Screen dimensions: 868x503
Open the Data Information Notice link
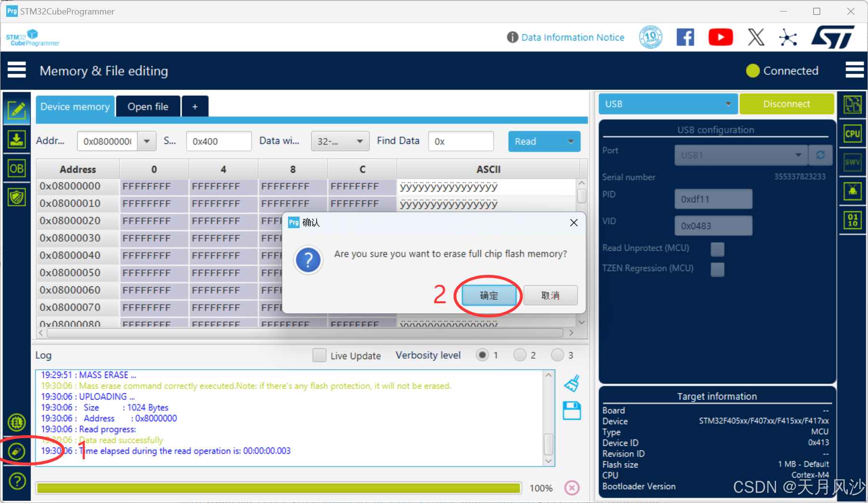573,37
